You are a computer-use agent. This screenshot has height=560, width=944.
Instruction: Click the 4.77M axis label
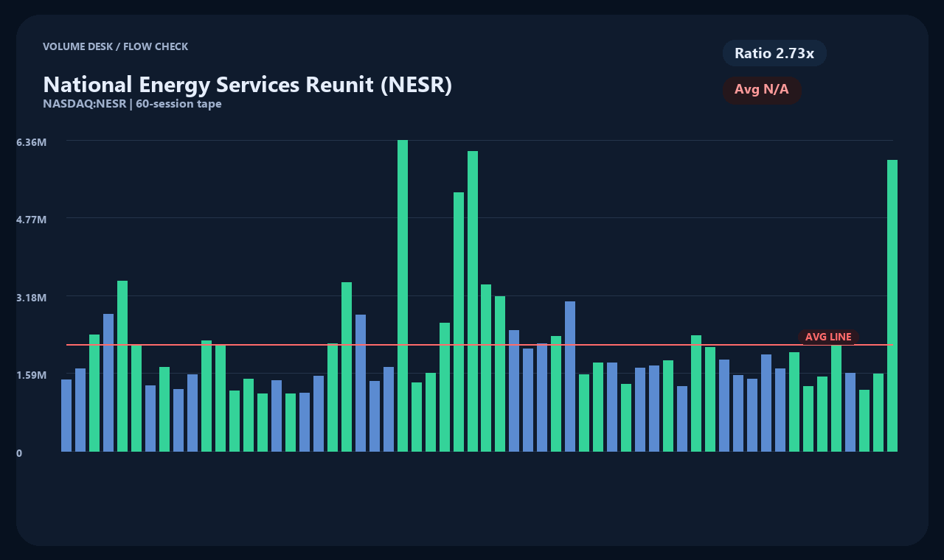32,220
